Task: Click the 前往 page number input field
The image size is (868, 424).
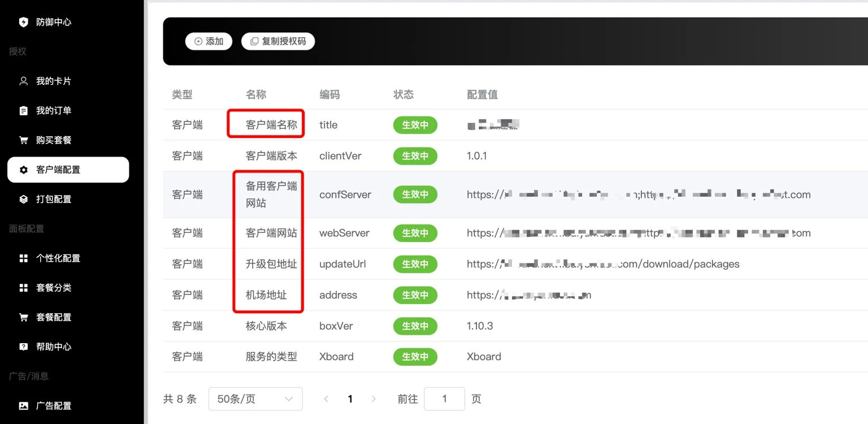Action: (444, 399)
